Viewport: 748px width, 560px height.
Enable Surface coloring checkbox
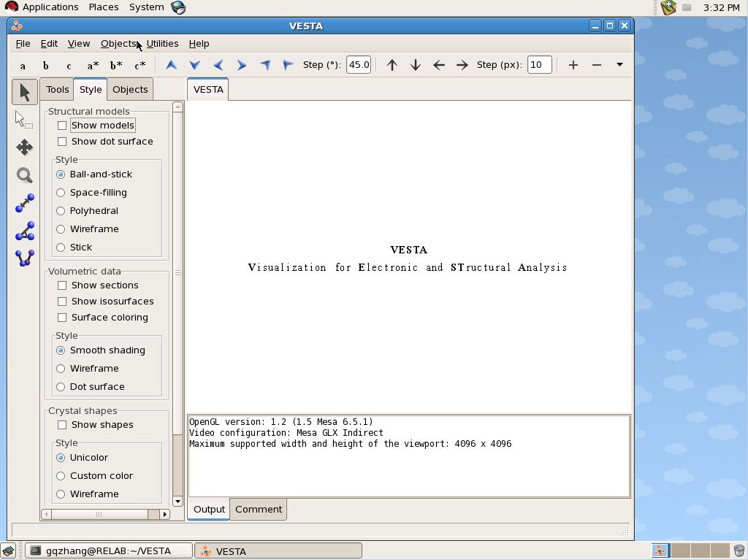(x=62, y=318)
